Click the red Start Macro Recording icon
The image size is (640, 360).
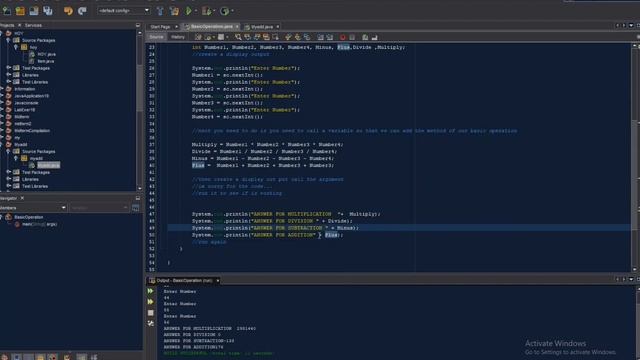342,37
